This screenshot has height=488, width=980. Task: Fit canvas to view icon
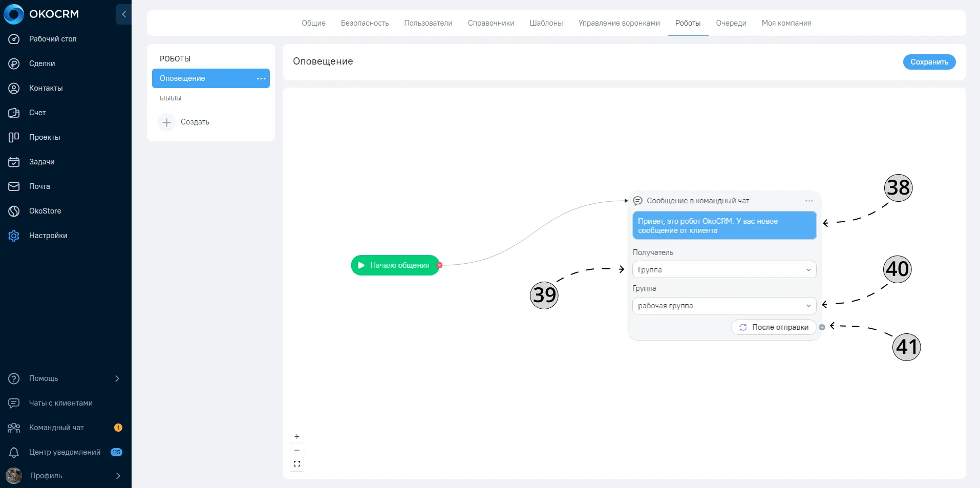click(x=297, y=464)
